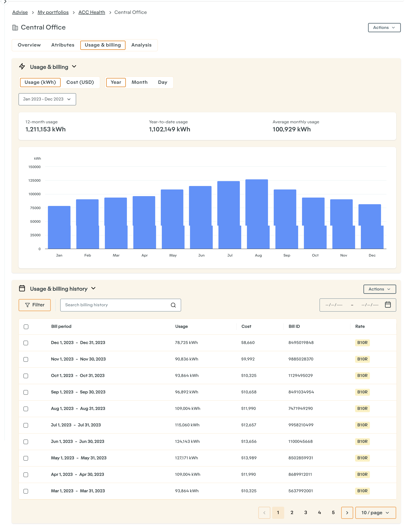Click the funnel icon in Filter button
The image size is (406, 532).
point(27,305)
